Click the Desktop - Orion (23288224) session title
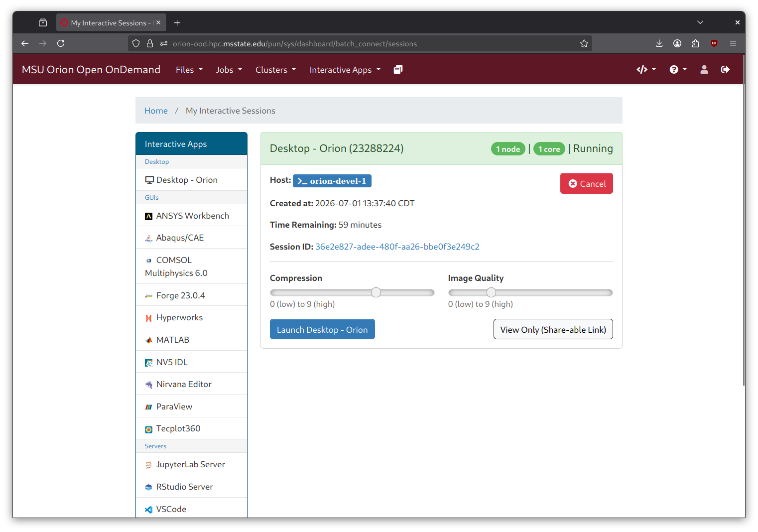This screenshot has height=532, width=758. [x=337, y=148]
